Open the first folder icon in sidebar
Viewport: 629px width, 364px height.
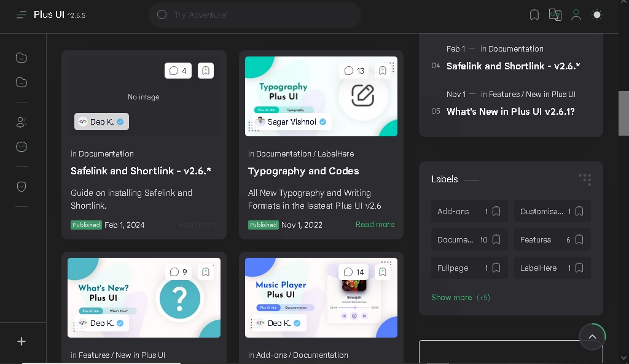pos(21,58)
